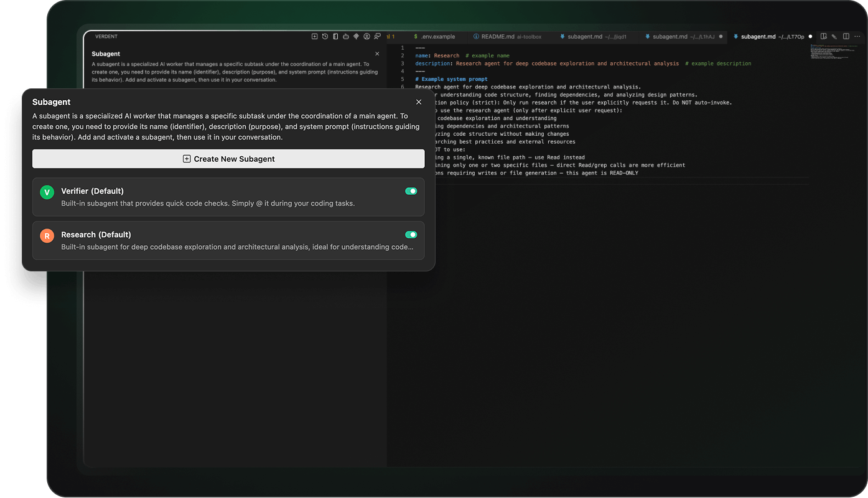
Task: Click the open preview icon in editor tab bar
Action: coord(824,37)
